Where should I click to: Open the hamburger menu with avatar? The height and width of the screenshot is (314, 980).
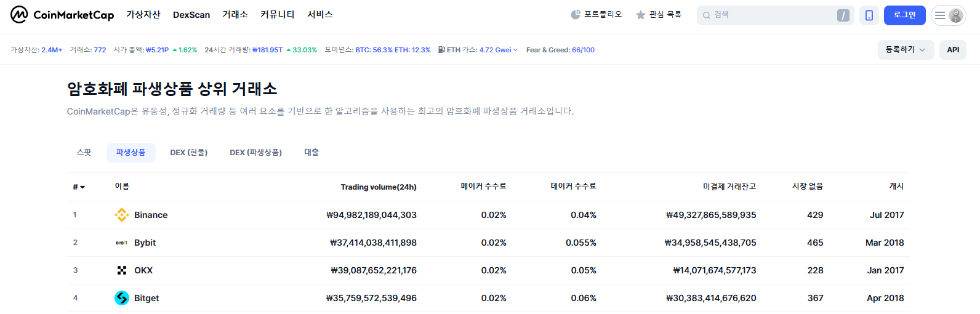(x=948, y=15)
